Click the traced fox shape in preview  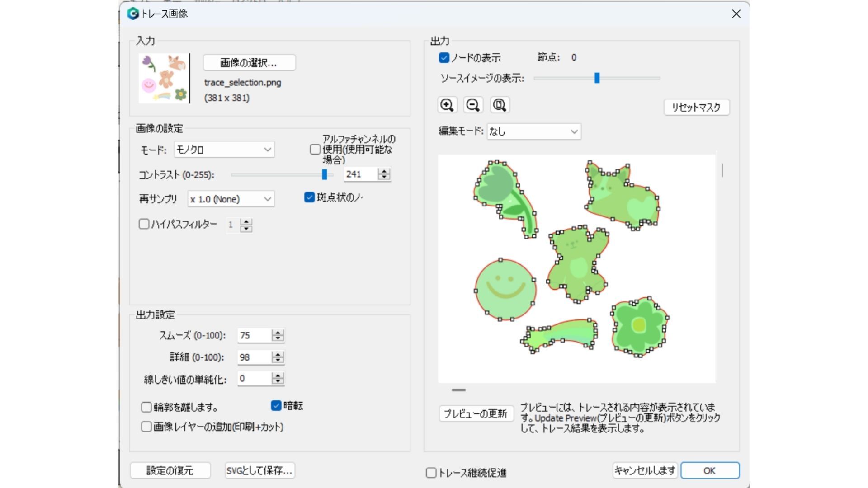pos(622,195)
